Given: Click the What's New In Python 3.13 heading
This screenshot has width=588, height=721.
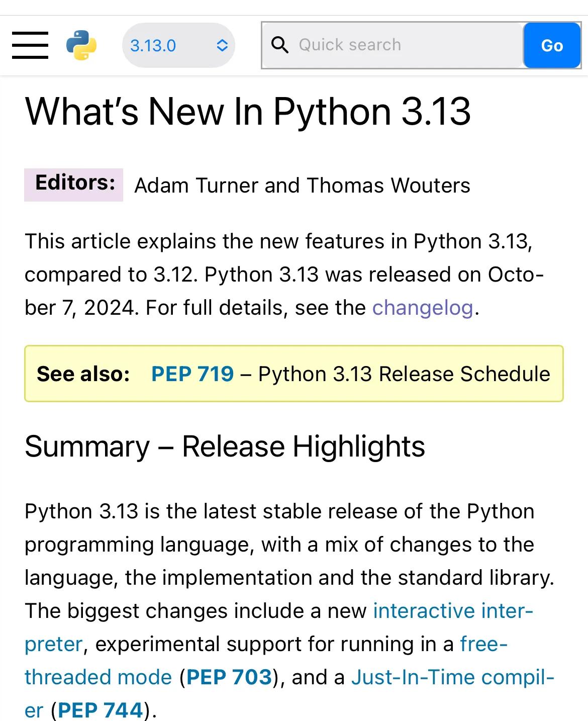Looking at the screenshot, I should tap(248, 111).
